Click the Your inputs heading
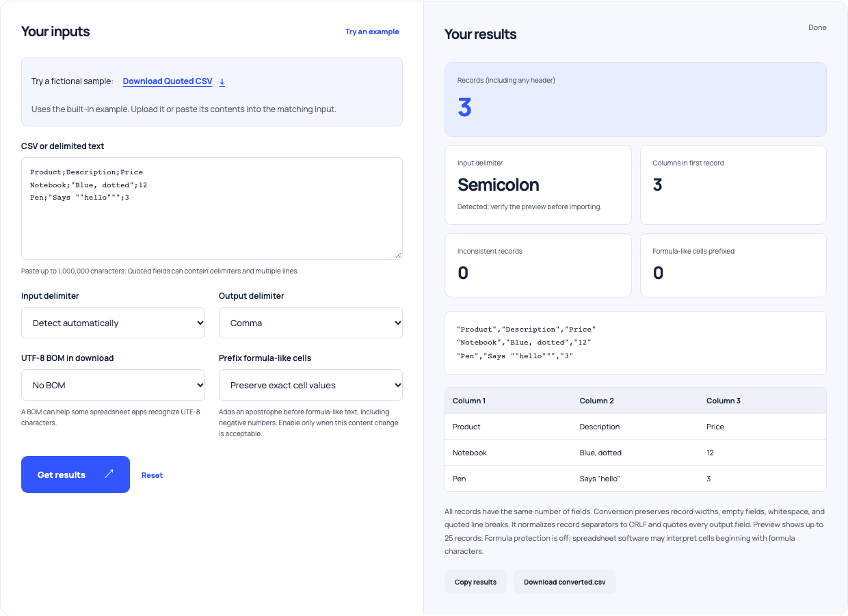Viewport: 848px width, 616px height. pos(55,31)
